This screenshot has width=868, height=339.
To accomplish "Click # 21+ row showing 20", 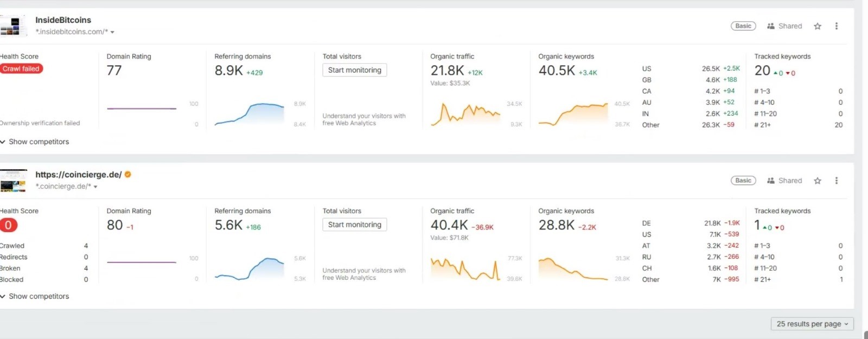I will (799, 125).
